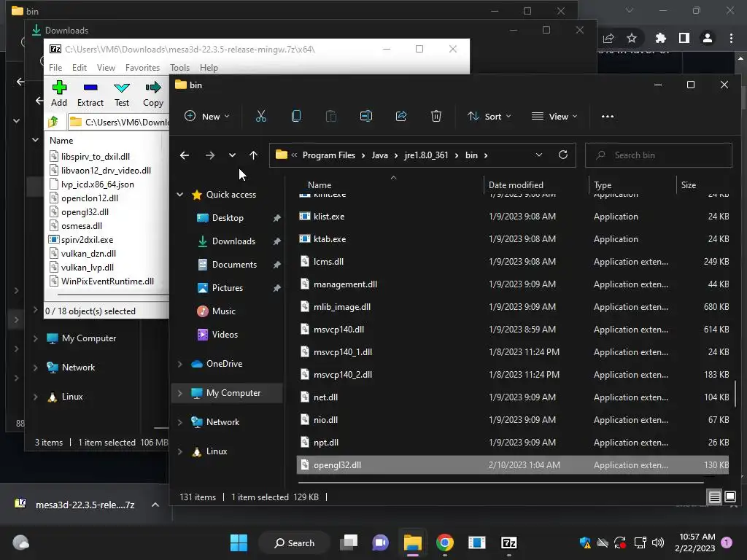Click the Search bin input field
The image size is (747, 560).
(659, 155)
